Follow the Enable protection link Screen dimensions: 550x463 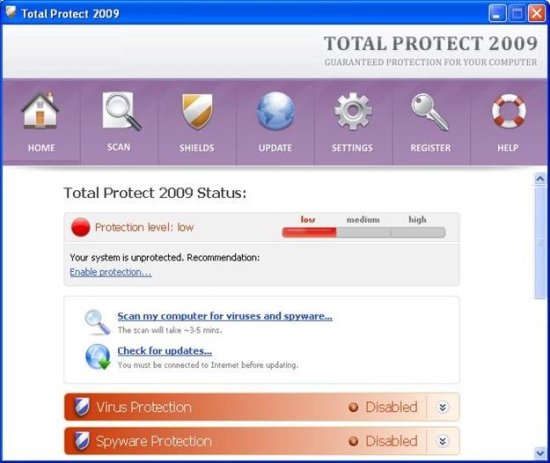click(x=110, y=272)
